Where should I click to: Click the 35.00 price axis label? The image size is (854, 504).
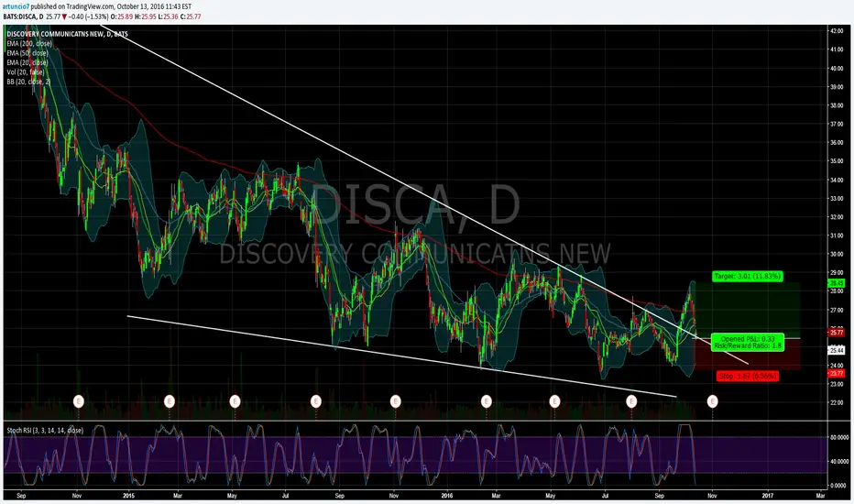pyautogui.click(x=837, y=161)
